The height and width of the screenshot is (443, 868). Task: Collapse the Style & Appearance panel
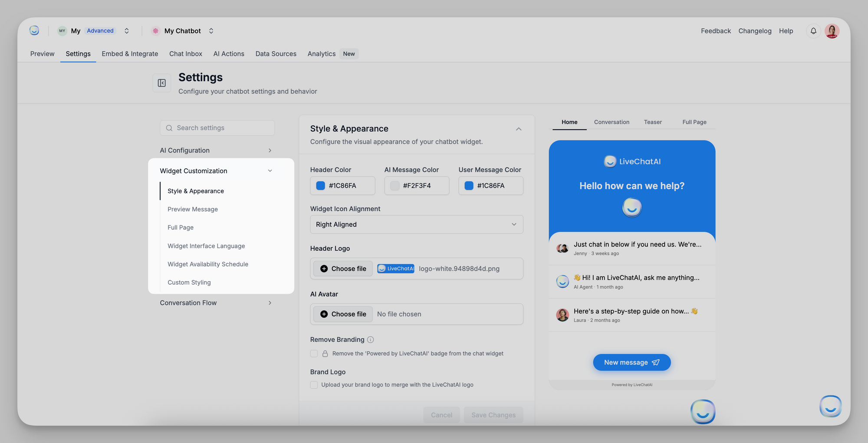point(519,129)
